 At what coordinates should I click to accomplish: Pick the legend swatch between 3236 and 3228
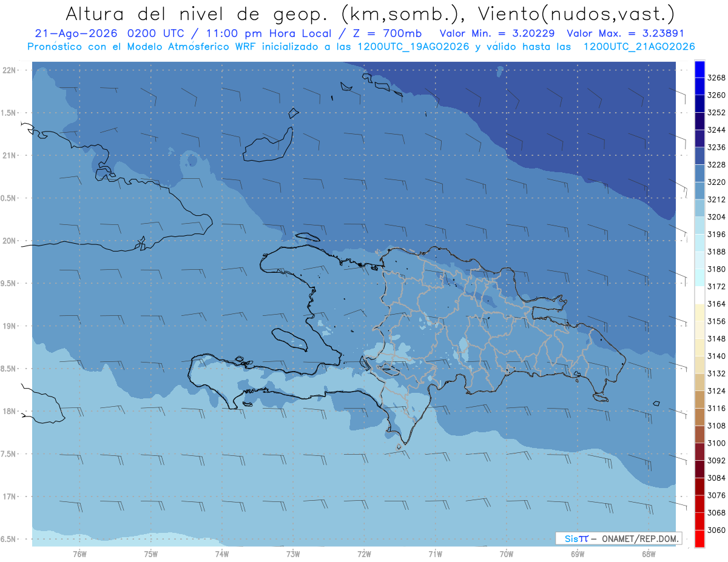pyautogui.click(x=699, y=156)
